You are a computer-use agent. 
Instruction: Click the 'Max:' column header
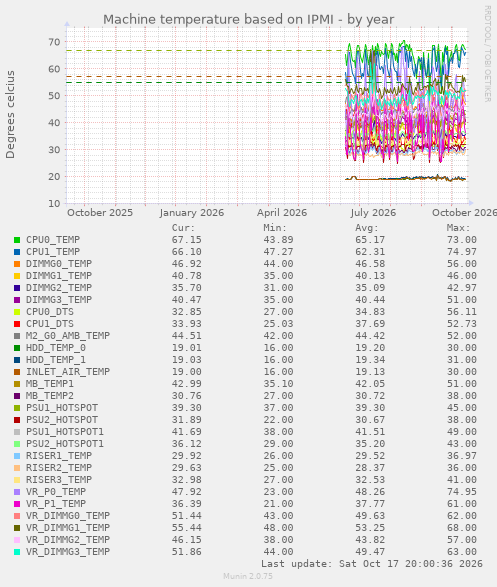click(x=458, y=228)
